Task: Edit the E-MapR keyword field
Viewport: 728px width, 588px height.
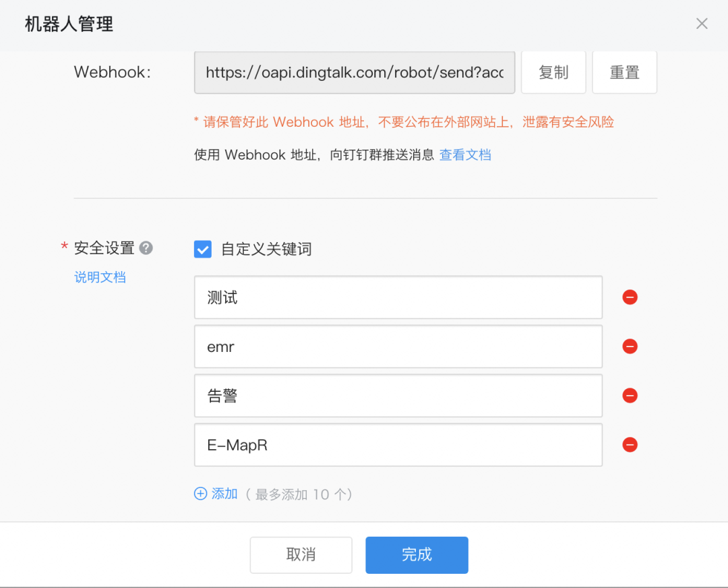Action: pos(398,445)
